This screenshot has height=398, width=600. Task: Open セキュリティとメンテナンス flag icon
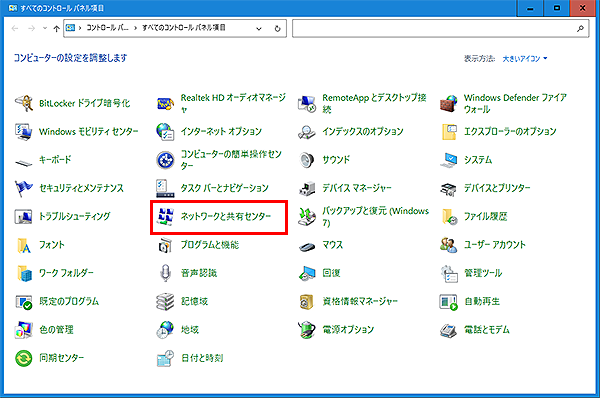pos(24,188)
